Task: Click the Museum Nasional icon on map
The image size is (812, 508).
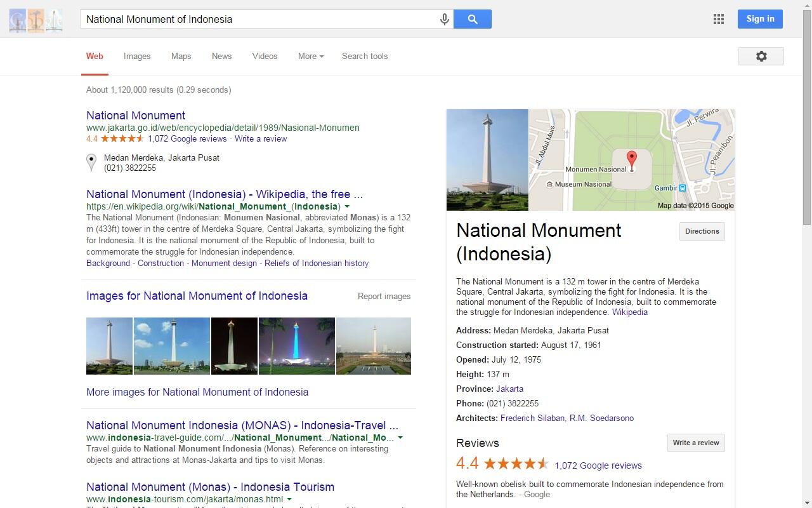Action: 549,184
